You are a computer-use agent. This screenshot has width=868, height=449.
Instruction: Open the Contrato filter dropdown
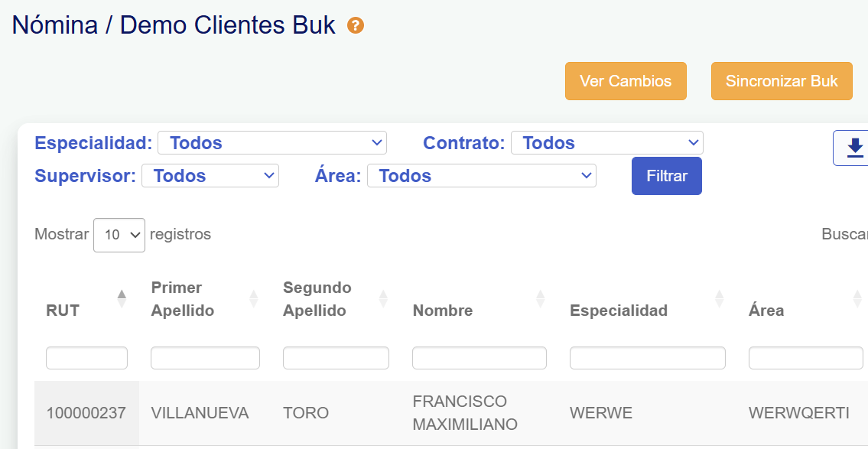point(606,143)
